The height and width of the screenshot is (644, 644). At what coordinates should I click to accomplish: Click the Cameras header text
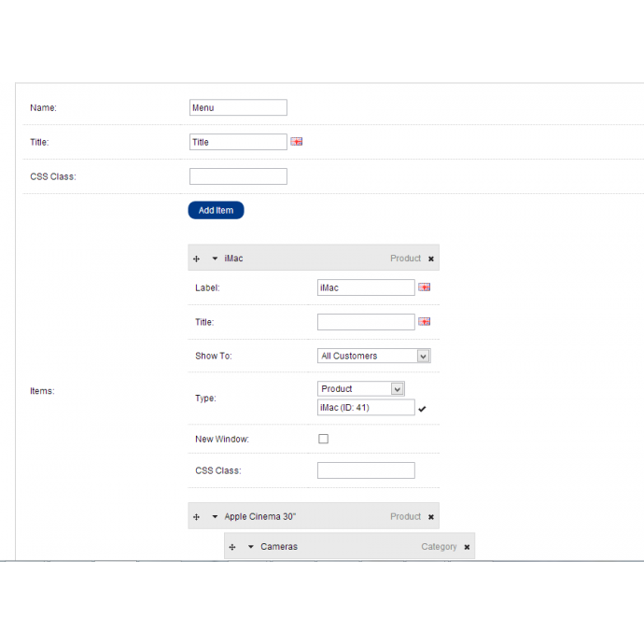[x=279, y=547]
